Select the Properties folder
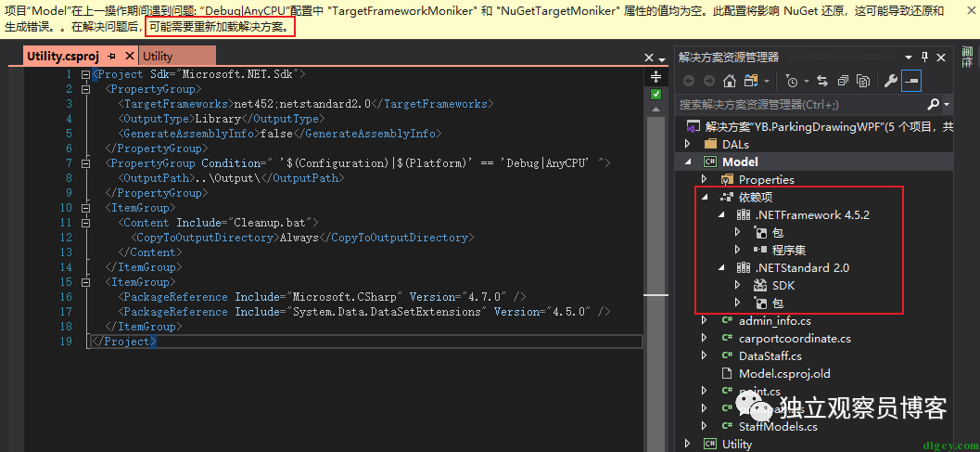The width and height of the screenshot is (980, 452). 766,180
